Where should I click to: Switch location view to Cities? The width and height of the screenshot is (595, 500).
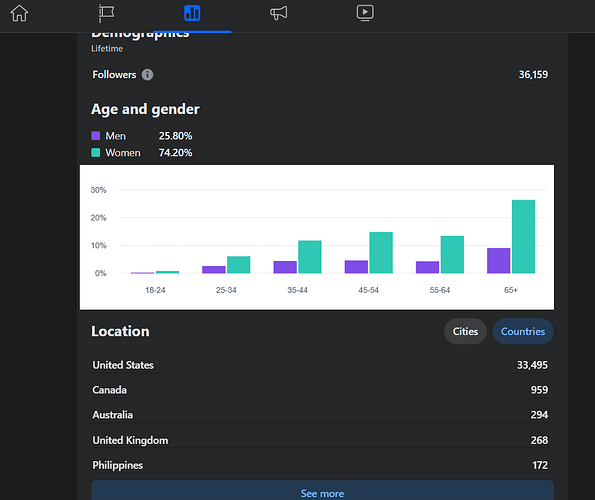pos(465,332)
